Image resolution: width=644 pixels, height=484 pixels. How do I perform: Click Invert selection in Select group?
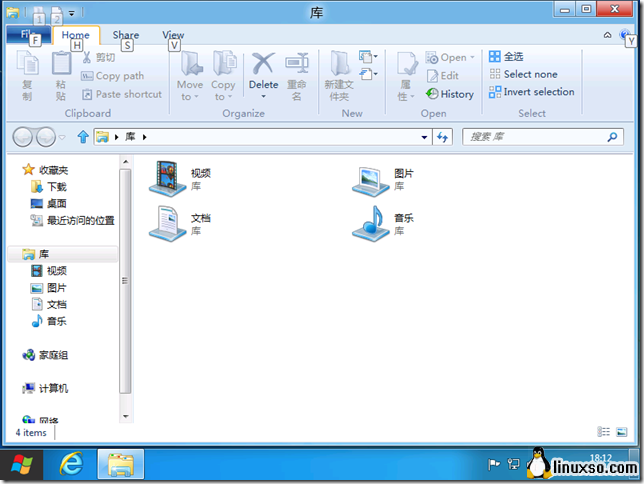click(531, 92)
